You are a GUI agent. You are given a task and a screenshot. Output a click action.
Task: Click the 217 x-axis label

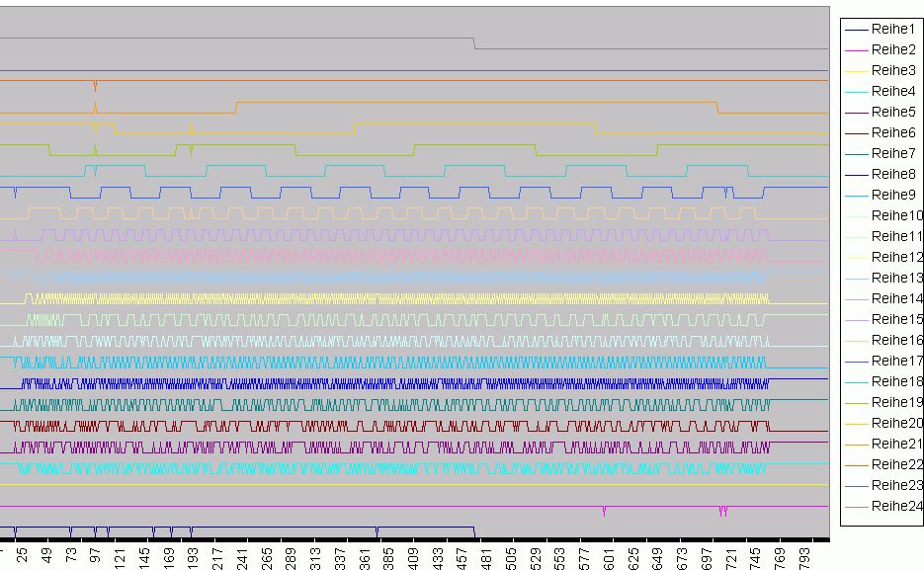pyautogui.click(x=217, y=559)
